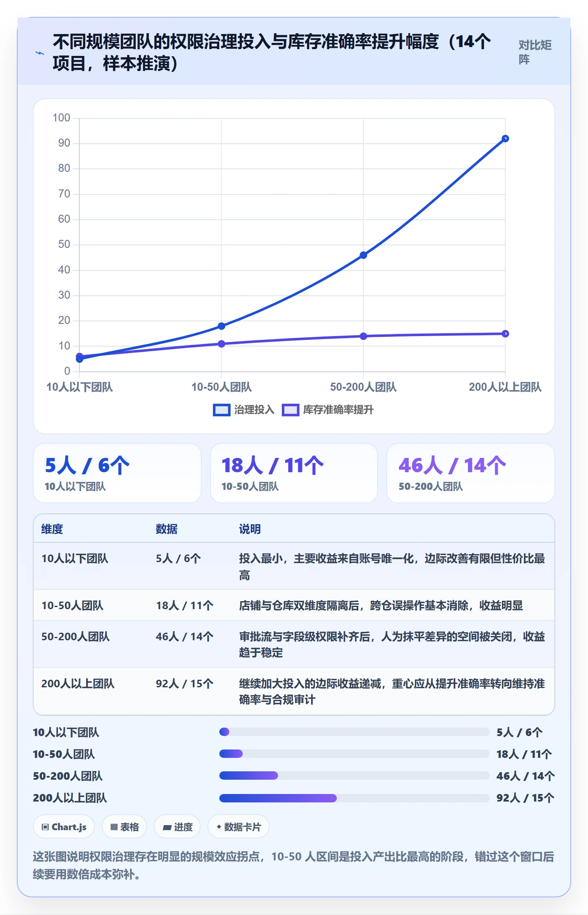Click the 92人 / 15个 table cell
Screen dimensions: 588x915
184,684
